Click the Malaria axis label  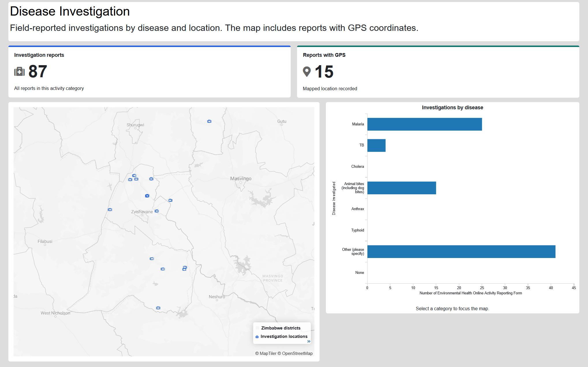(x=358, y=124)
